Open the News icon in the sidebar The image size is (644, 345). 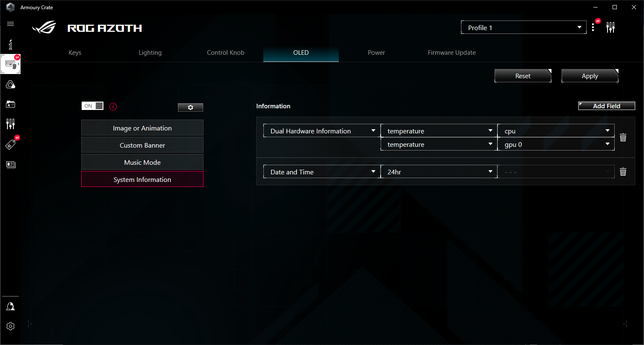10,164
